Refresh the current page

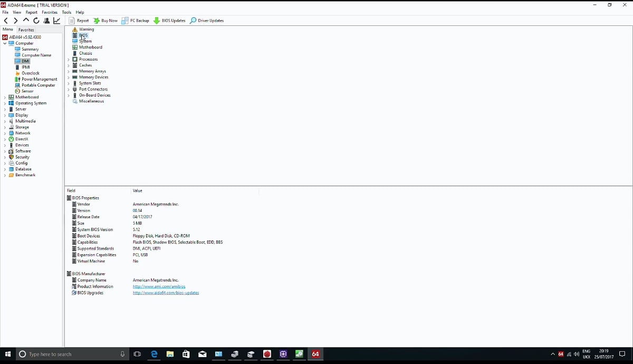36,21
